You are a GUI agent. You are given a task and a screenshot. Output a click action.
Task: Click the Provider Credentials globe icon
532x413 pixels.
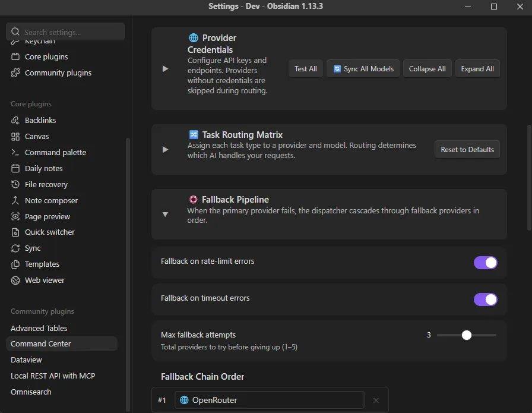[x=194, y=37]
